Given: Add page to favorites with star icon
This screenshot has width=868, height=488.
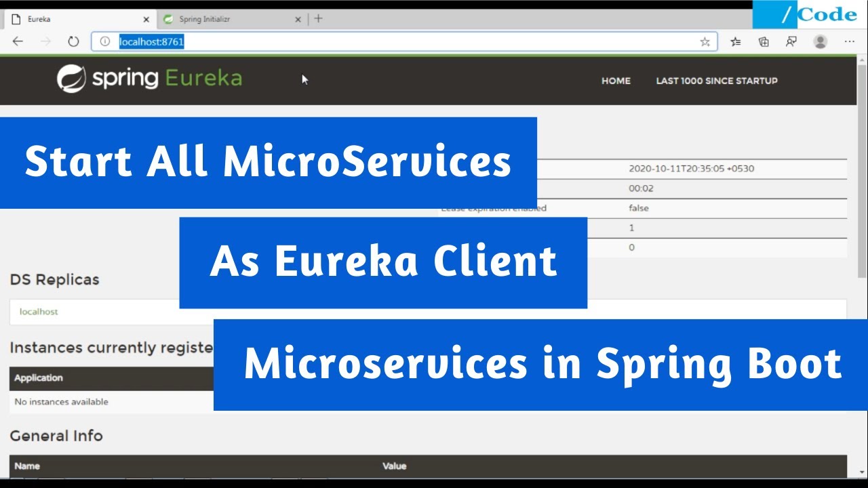Looking at the screenshot, I should coord(705,41).
